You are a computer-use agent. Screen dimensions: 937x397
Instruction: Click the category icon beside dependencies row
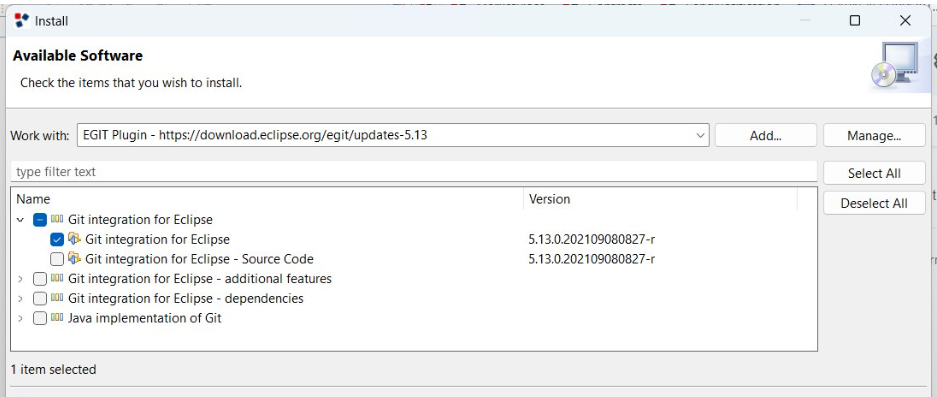click(x=57, y=298)
